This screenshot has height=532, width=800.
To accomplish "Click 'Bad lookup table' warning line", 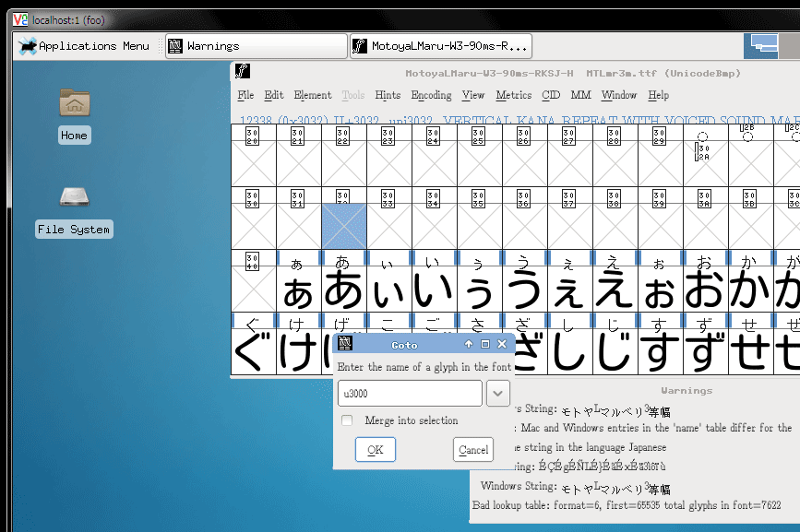I will click(x=627, y=505).
